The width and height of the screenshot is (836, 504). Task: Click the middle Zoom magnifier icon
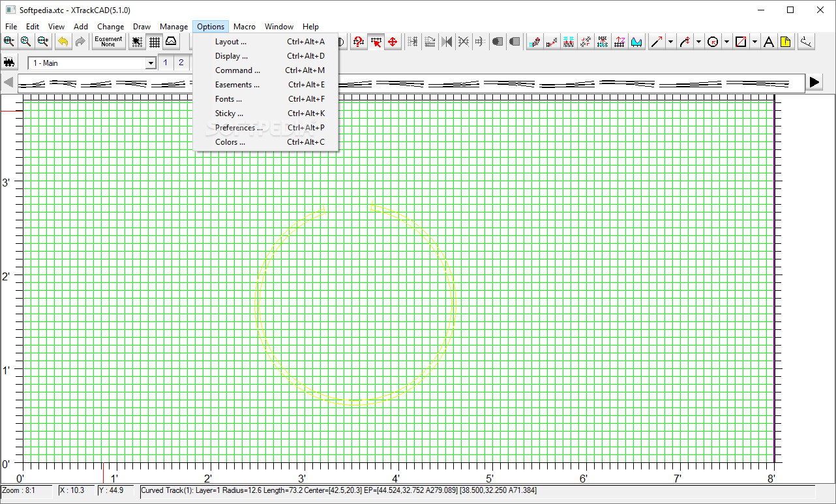coord(25,42)
